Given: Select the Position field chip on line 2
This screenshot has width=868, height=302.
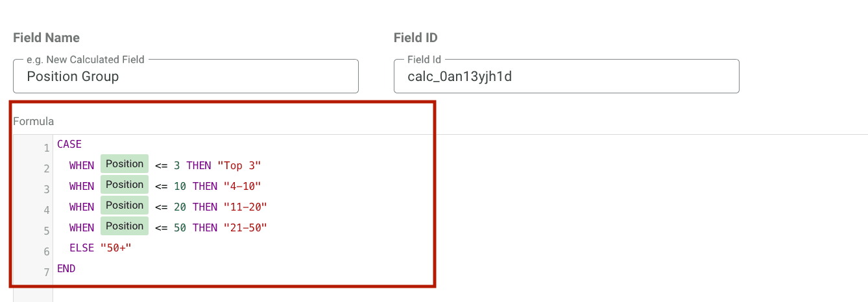Looking at the screenshot, I should coord(125,164).
